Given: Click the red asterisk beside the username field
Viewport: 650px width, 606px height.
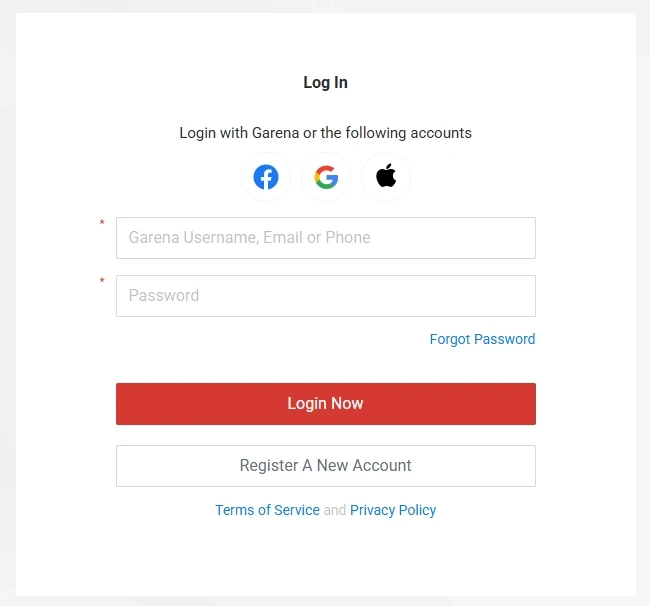Looking at the screenshot, I should point(102,223).
